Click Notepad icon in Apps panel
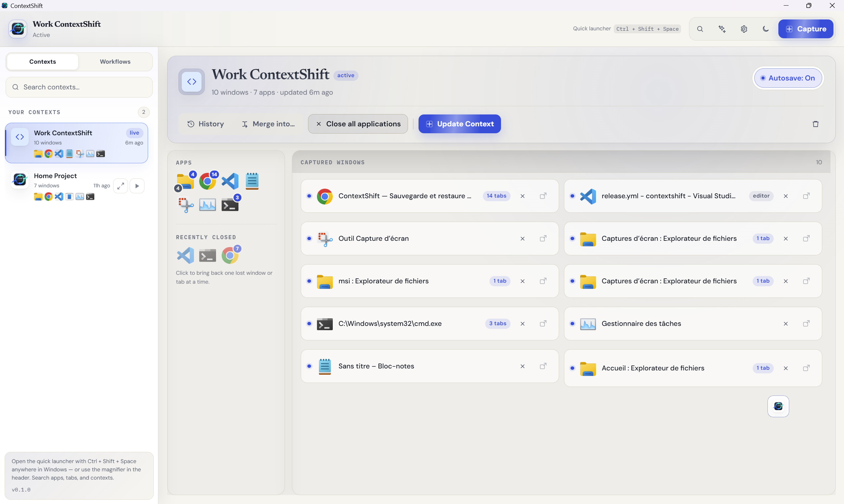The image size is (844, 504). pyautogui.click(x=252, y=181)
